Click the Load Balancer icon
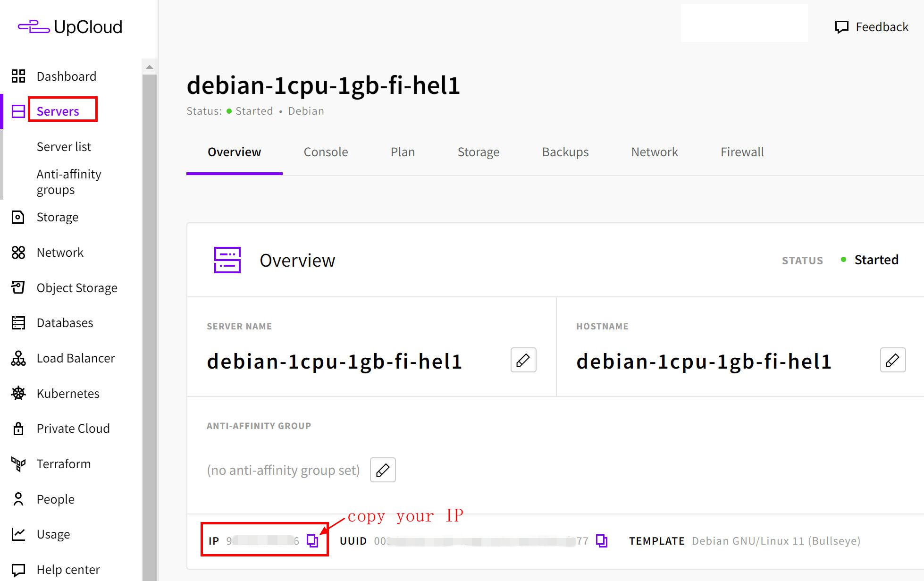Viewport: 924px width, 581px height. (x=18, y=358)
